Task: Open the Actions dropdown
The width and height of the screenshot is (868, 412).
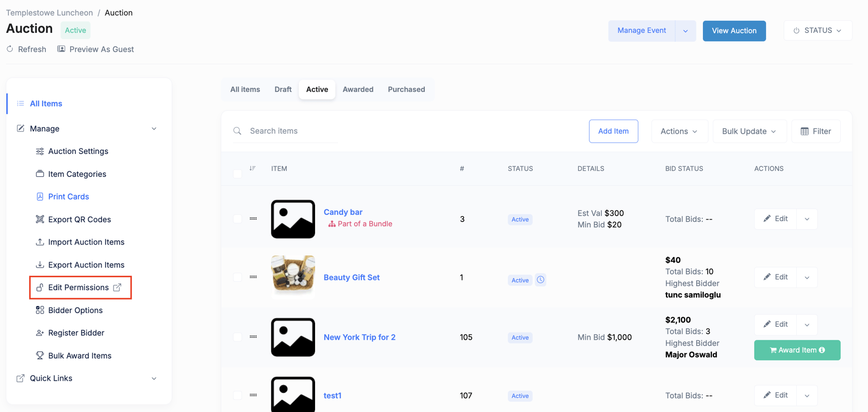Action: click(x=680, y=131)
